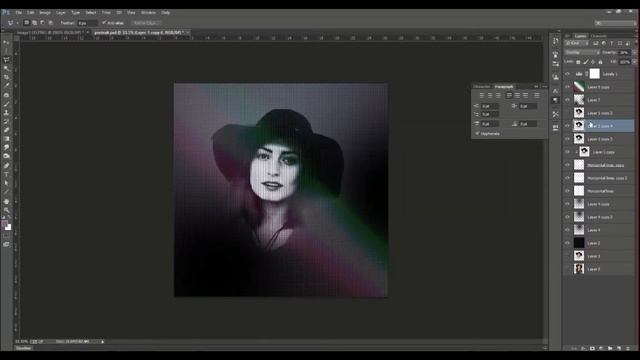Choose Add to selection mode icon
The image size is (640, 360).
(34, 23)
